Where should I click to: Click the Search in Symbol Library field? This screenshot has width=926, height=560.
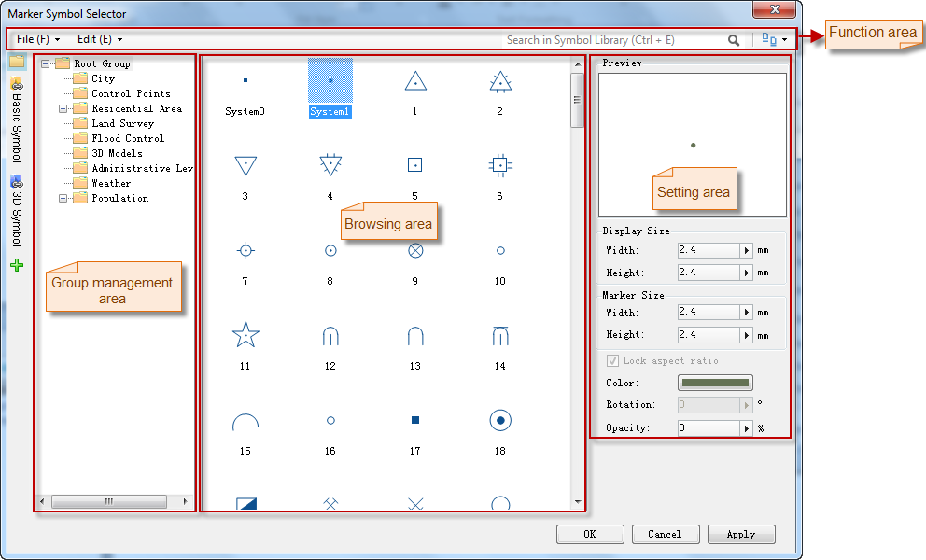click(x=611, y=40)
